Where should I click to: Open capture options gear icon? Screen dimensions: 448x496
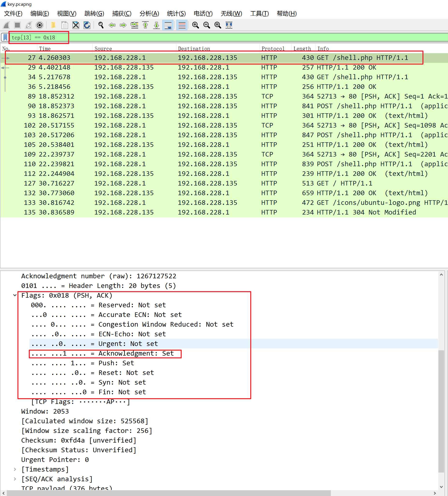click(x=40, y=25)
